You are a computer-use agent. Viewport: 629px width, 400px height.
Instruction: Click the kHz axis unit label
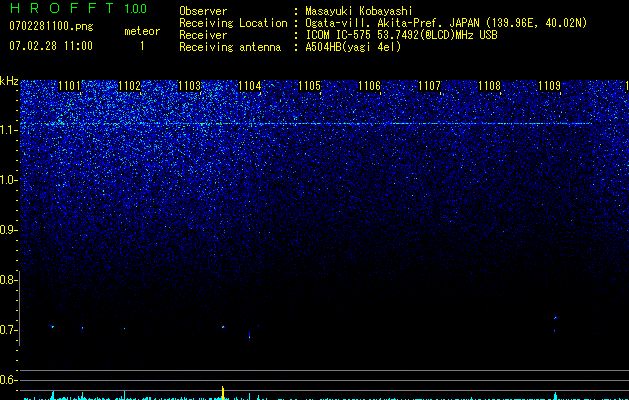9,81
